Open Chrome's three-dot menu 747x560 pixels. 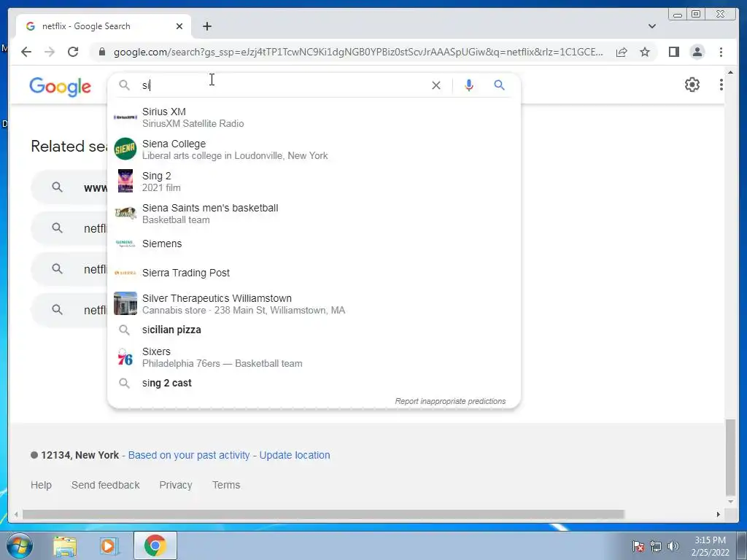721,52
